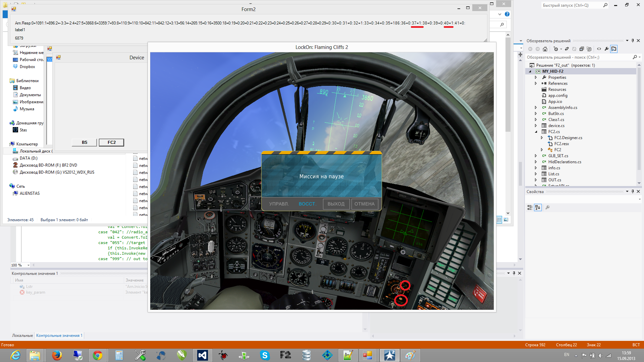Viewport: 644px width, 362px height.
Task: Open pending changes filter clock icon
Action: coord(556,49)
